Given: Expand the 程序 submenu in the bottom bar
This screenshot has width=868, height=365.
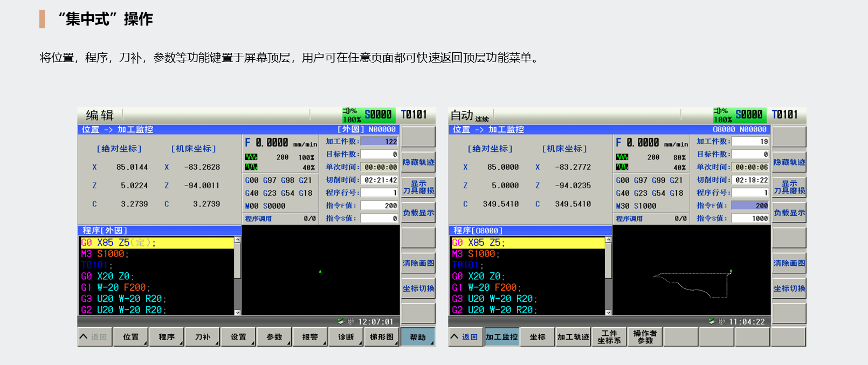Looking at the screenshot, I should click(x=167, y=337).
